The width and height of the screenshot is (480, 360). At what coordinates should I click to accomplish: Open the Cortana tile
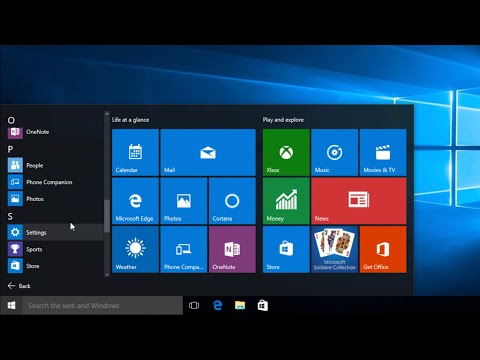click(232, 201)
